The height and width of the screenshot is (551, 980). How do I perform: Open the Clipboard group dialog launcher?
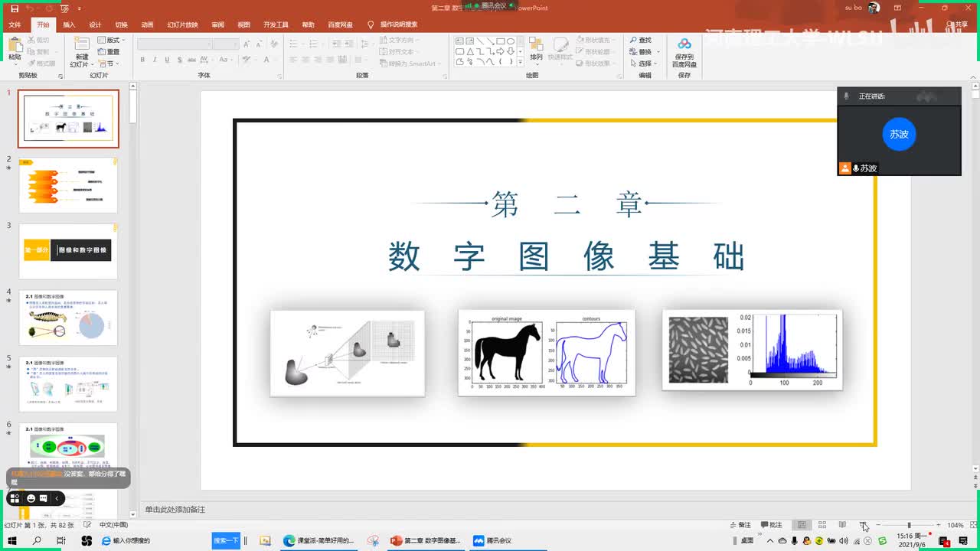[60, 75]
